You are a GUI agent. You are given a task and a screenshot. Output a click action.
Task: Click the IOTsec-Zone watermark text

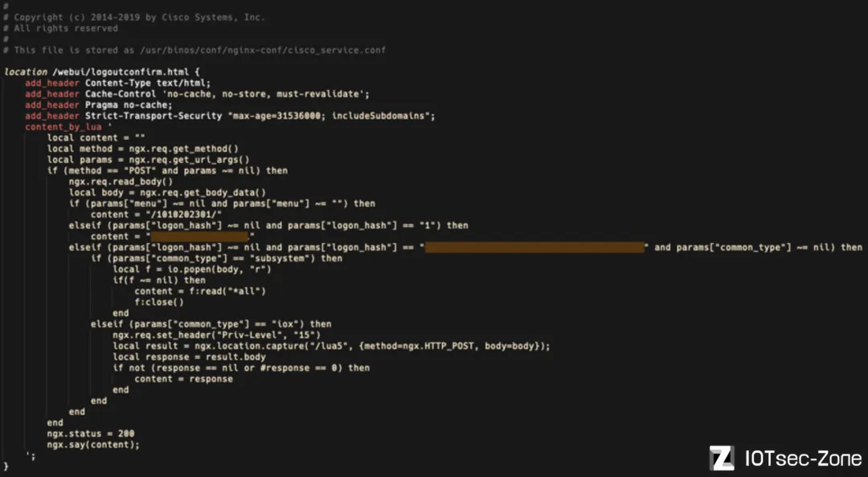coord(803,458)
